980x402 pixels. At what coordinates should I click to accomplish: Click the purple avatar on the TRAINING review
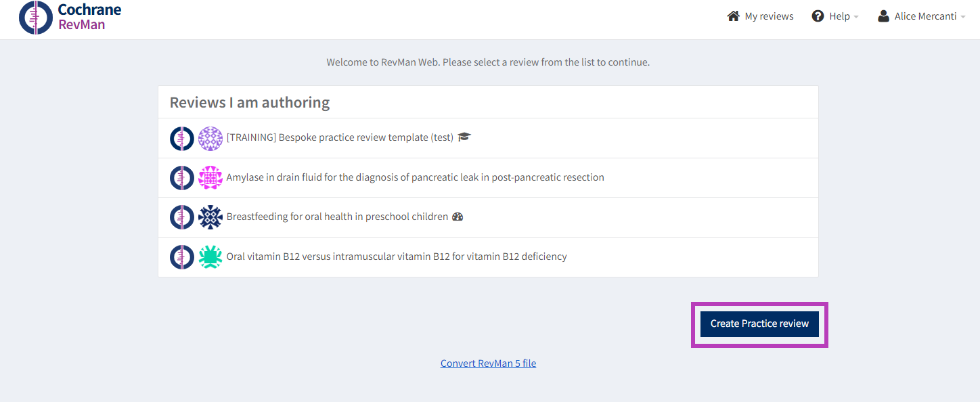(210, 138)
